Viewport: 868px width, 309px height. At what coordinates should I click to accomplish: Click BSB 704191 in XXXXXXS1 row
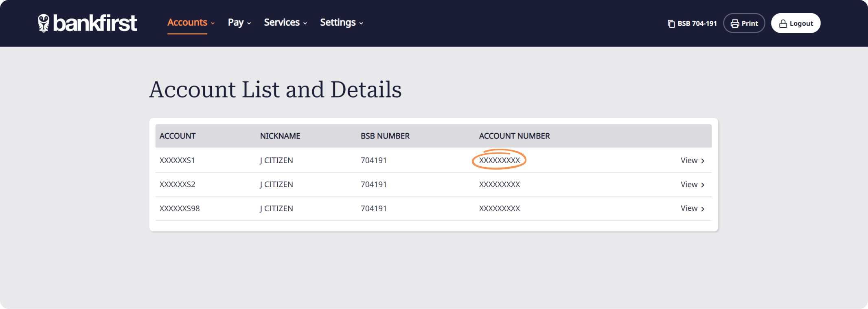374,160
